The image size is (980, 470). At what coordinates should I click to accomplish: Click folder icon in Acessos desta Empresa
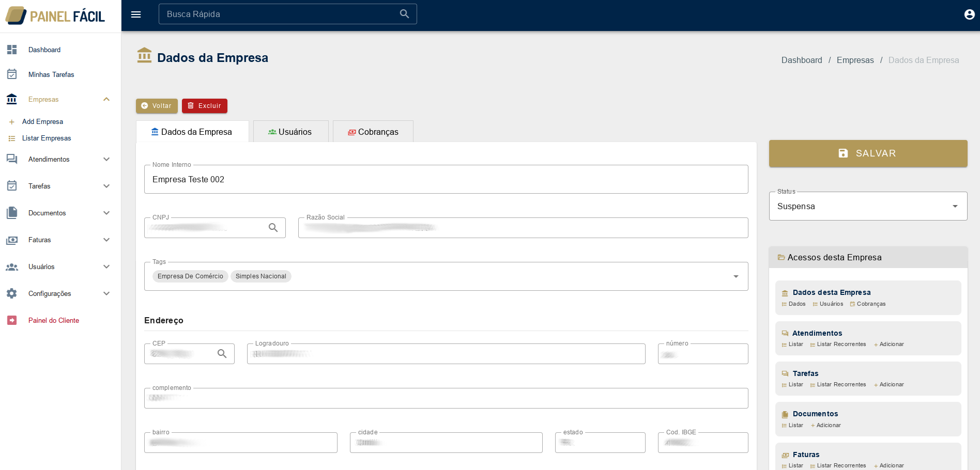pyautogui.click(x=782, y=257)
